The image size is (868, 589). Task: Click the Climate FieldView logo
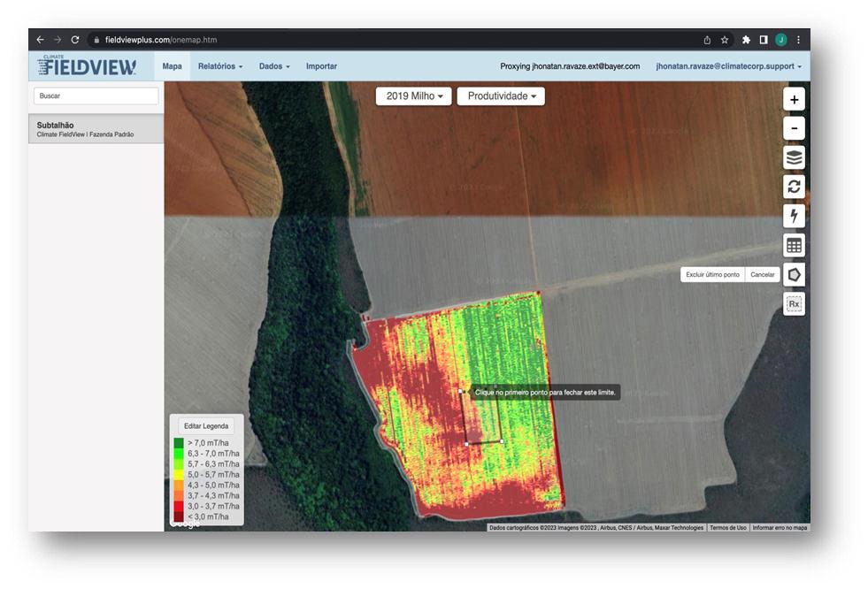[x=88, y=66]
